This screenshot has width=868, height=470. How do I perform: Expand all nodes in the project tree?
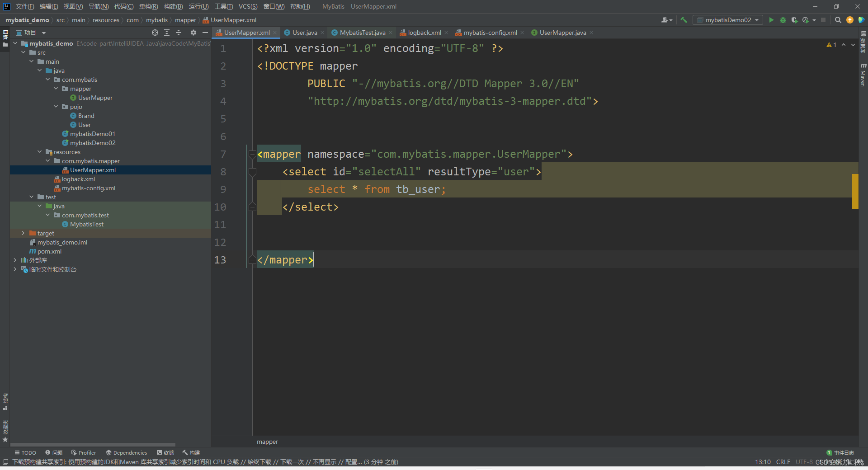pyautogui.click(x=167, y=33)
